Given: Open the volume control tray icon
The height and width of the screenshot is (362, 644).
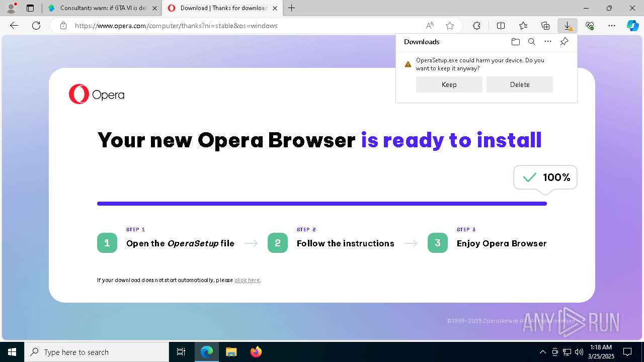Looking at the screenshot, I should click(x=579, y=352).
